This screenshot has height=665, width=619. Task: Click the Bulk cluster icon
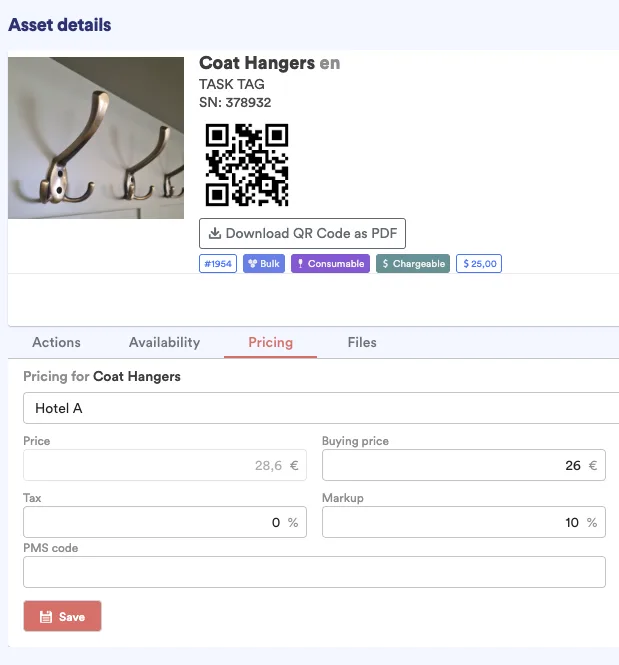[253, 264]
